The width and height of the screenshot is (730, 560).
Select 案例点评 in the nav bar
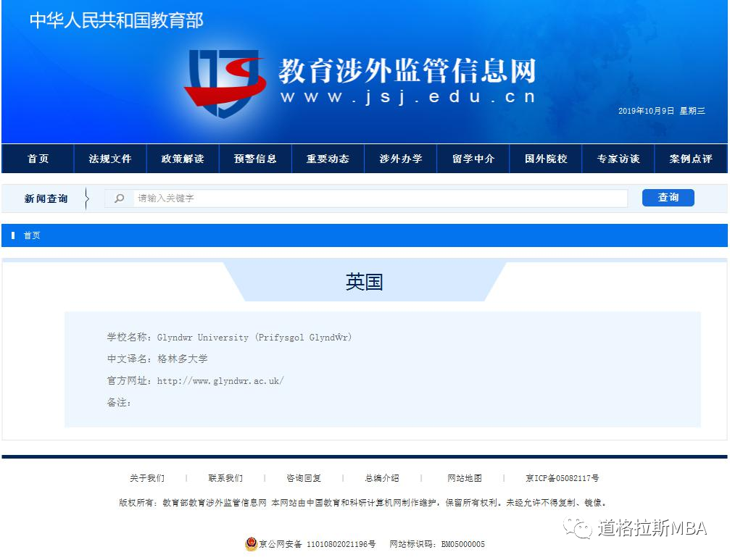[691, 159]
